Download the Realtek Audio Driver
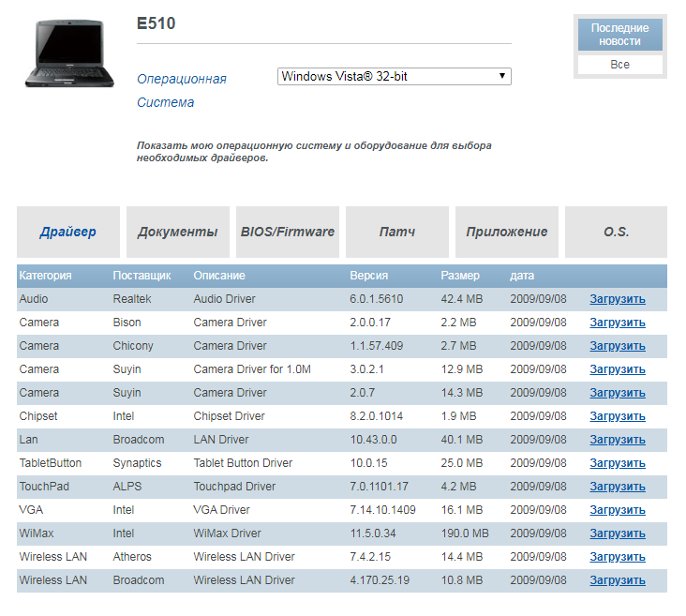This screenshot has width=686, height=616. (618, 299)
